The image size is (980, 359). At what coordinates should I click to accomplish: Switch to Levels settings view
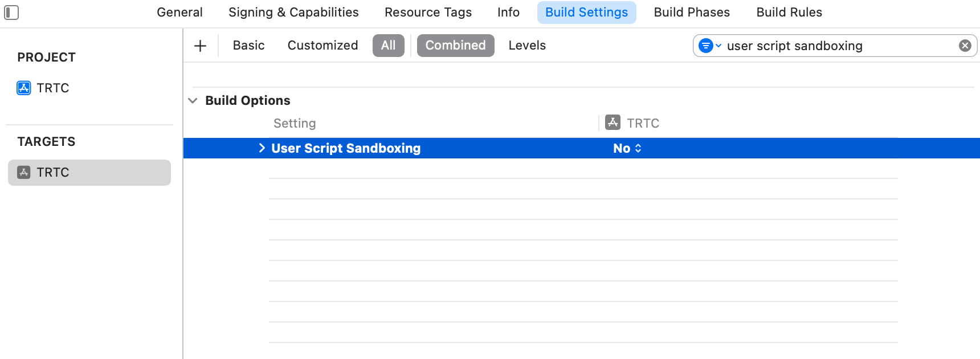pos(527,46)
